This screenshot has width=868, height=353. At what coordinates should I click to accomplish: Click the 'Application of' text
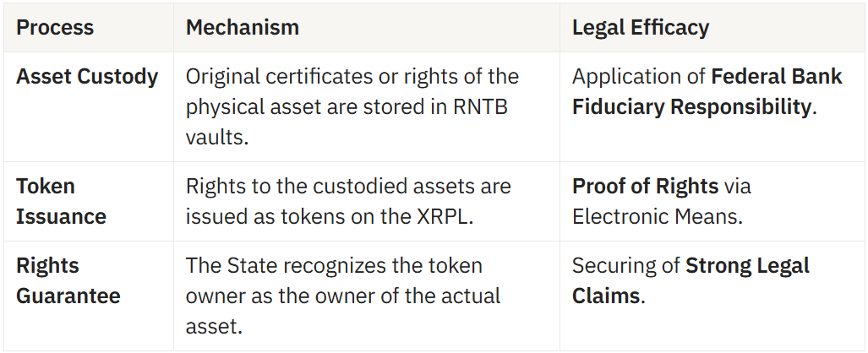coord(639,77)
